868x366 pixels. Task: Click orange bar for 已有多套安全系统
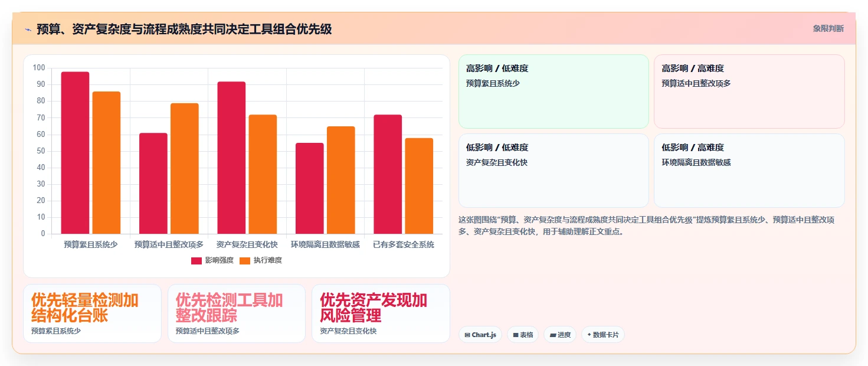click(419, 186)
